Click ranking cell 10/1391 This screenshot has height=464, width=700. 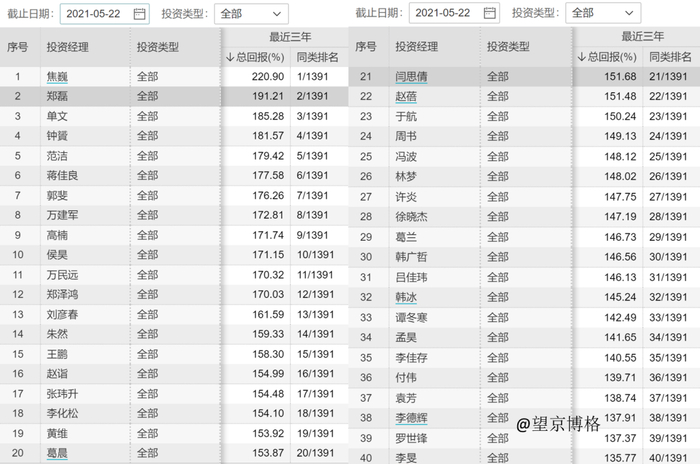coord(316,255)
